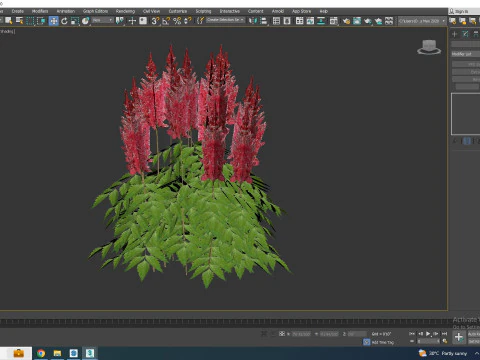Open the reference coordinate system dropdown
Viewport: 480px width, 360px height.
[x=102, y=21]
